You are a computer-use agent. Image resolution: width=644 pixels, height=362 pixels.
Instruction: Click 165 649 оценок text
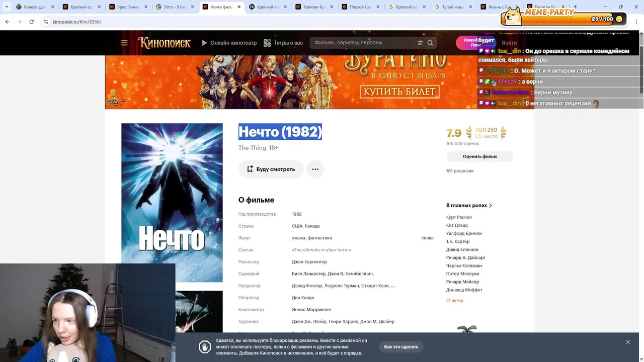(462, 144)
